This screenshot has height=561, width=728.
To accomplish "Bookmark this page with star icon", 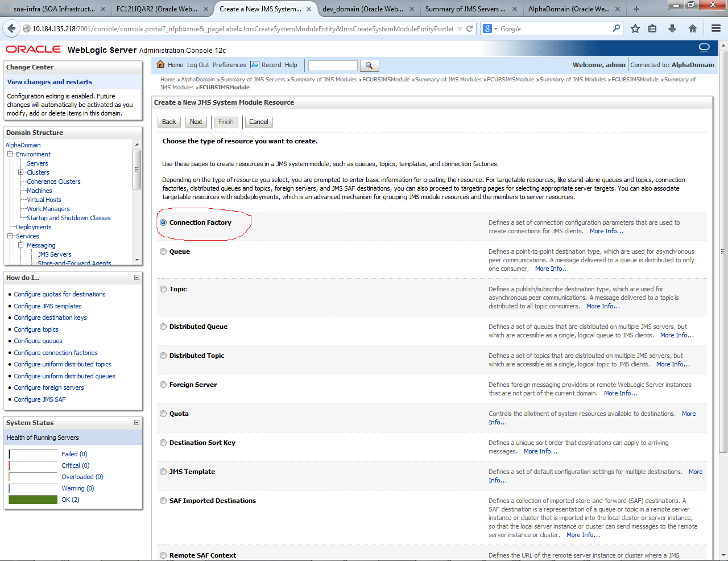I will click(635, 28).
